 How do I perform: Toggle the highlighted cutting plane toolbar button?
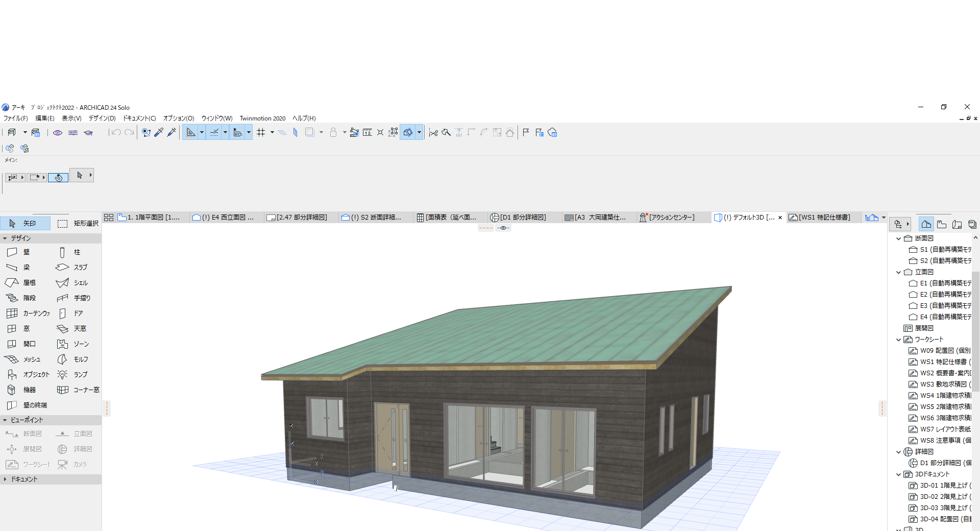point(408,133)
